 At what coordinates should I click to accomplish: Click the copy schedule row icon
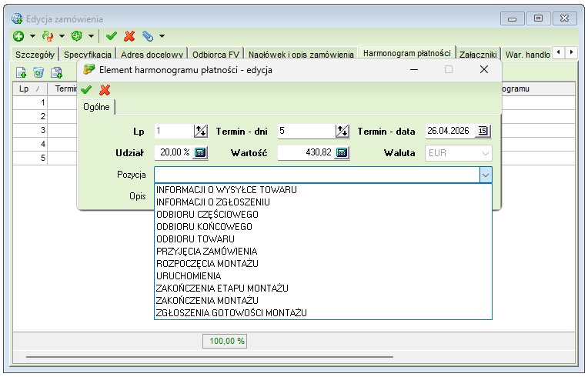click(x=56, y=72)
